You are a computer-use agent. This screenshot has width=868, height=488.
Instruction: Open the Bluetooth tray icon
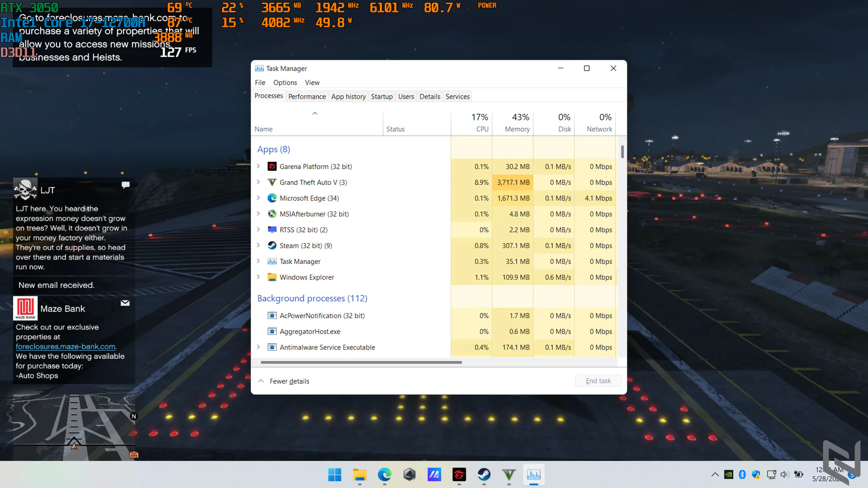pyautogui.click(x=742, y=474)
